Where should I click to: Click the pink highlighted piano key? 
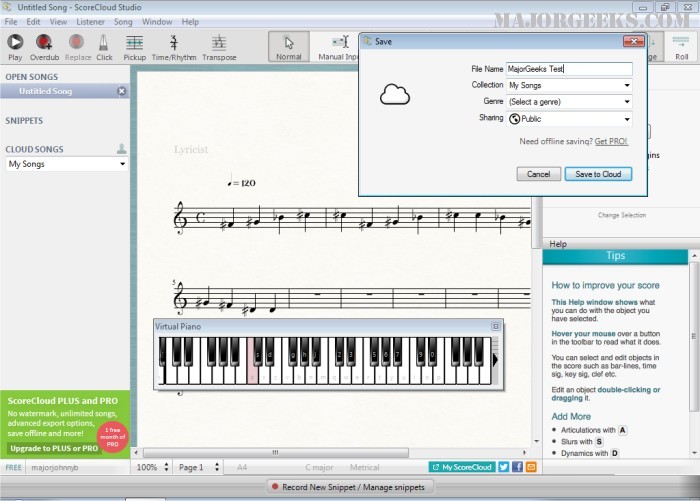pyautogui.click(x=252, y=360)
